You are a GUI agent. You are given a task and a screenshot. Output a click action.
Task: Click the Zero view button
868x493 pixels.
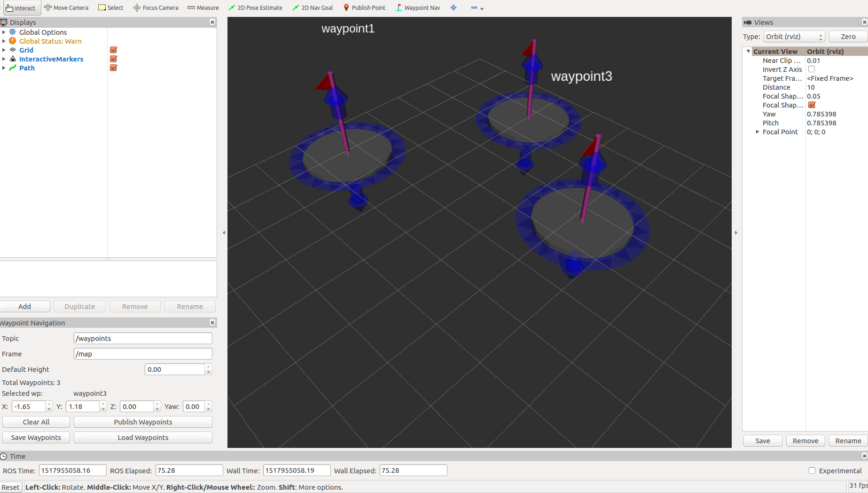click(x=848, y=37)
